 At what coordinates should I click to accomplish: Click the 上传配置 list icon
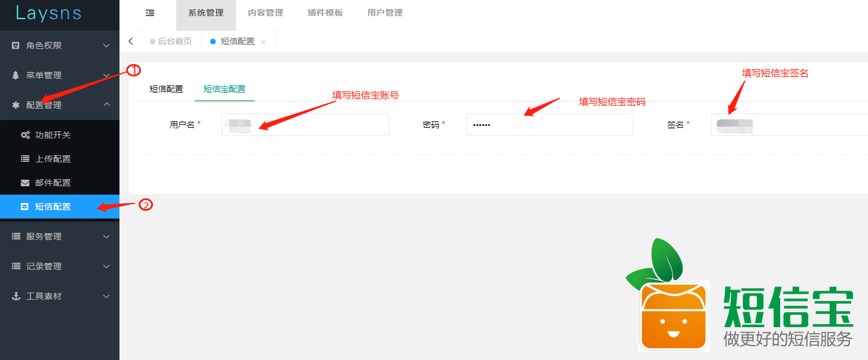point(25,159)
